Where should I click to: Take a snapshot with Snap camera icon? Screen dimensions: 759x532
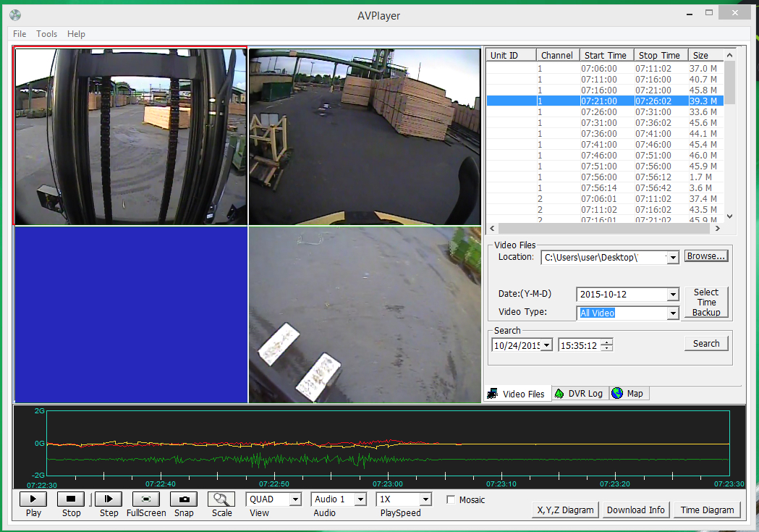point(184,499)
